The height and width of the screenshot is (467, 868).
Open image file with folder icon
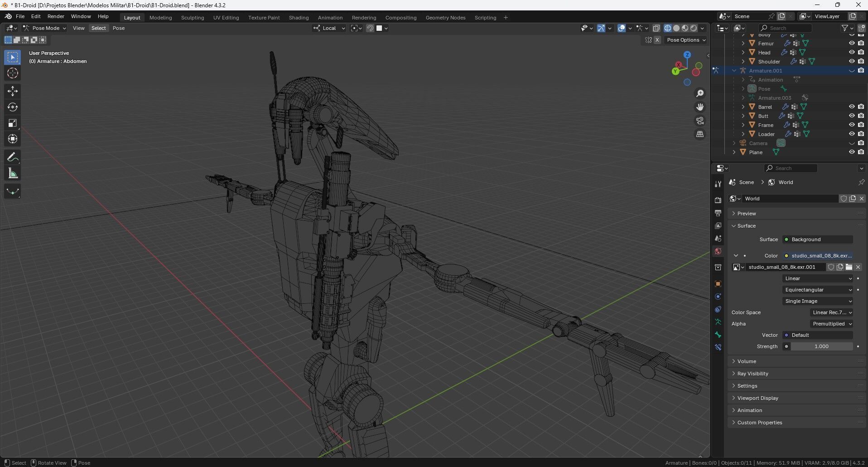click(849, 267)
